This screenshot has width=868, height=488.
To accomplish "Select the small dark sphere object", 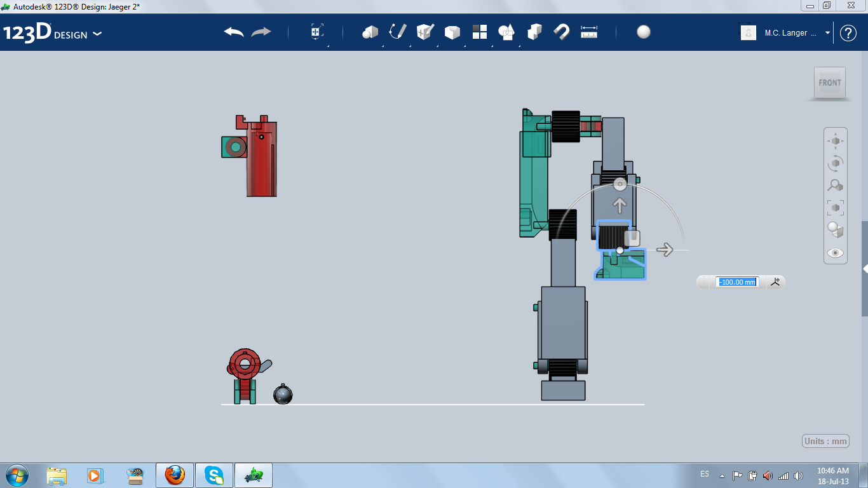I will coord(283,395).
